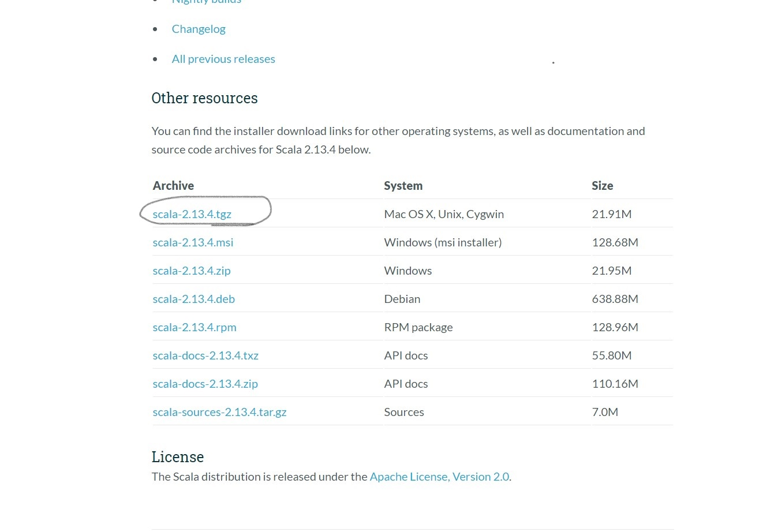Click the 21.95M size value
The height and width of the screenshot is (532, 763).
(x=612, y=271)
